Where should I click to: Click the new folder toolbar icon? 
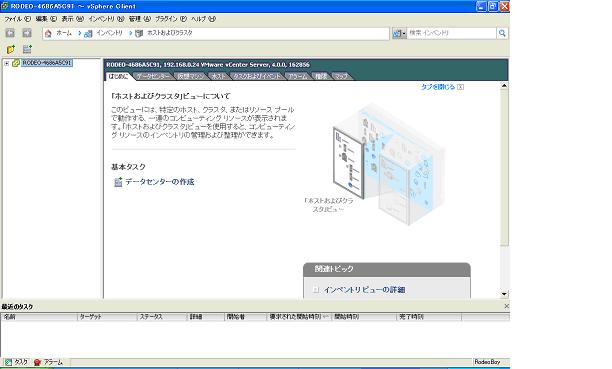[11, 49]
